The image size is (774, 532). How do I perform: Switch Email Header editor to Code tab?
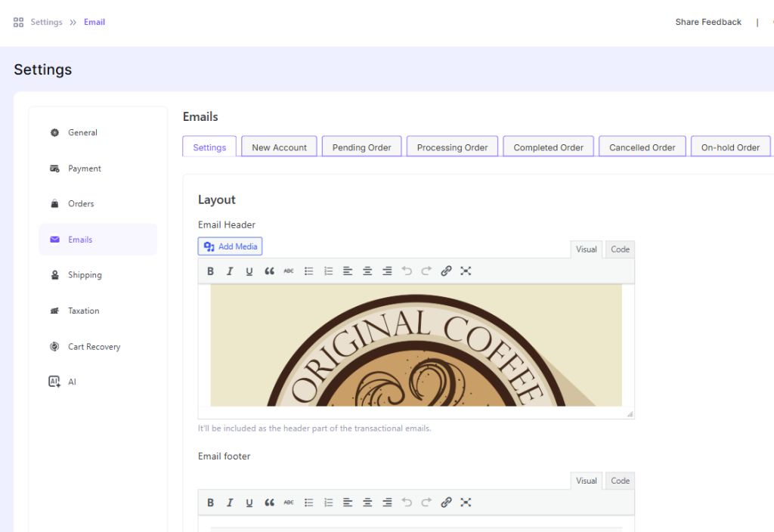[x=620, y=249]
